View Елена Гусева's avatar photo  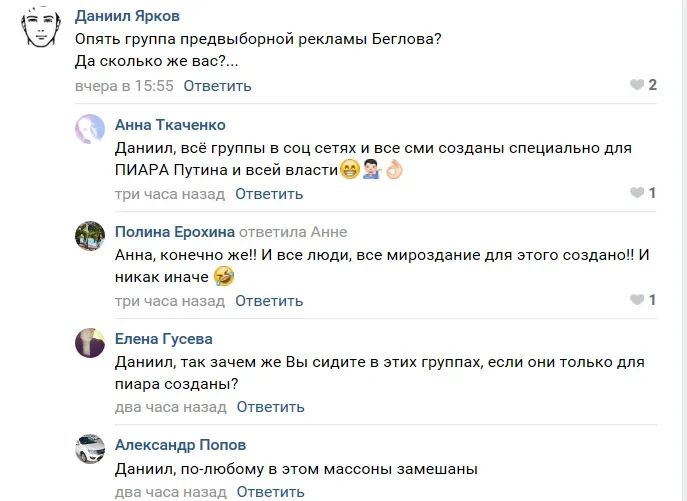tap(91, 343)
